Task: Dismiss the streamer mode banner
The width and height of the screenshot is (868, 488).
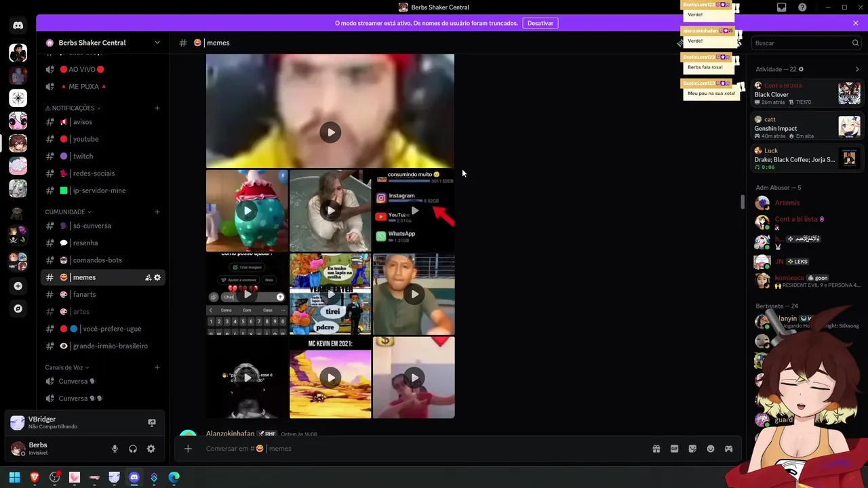Action: click(x=856, y=23)
